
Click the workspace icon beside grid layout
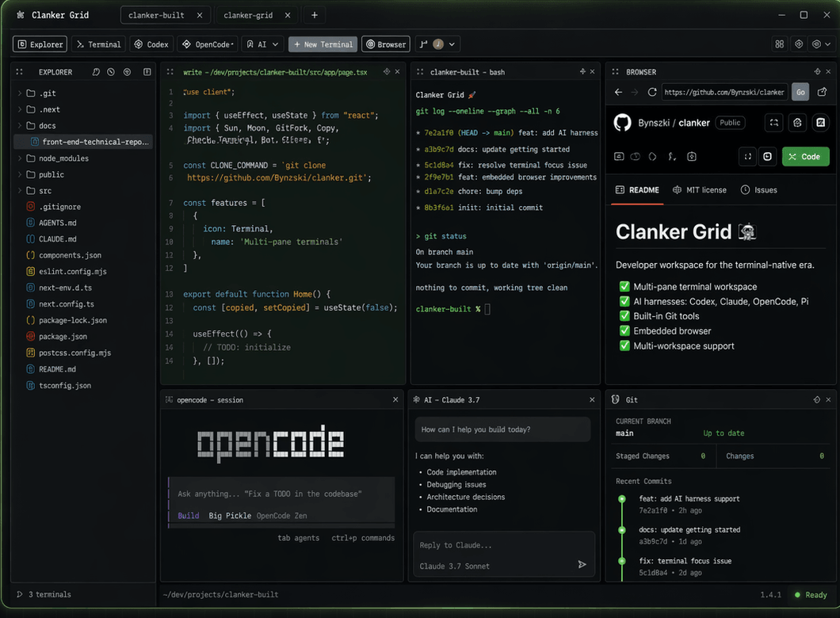799,44
